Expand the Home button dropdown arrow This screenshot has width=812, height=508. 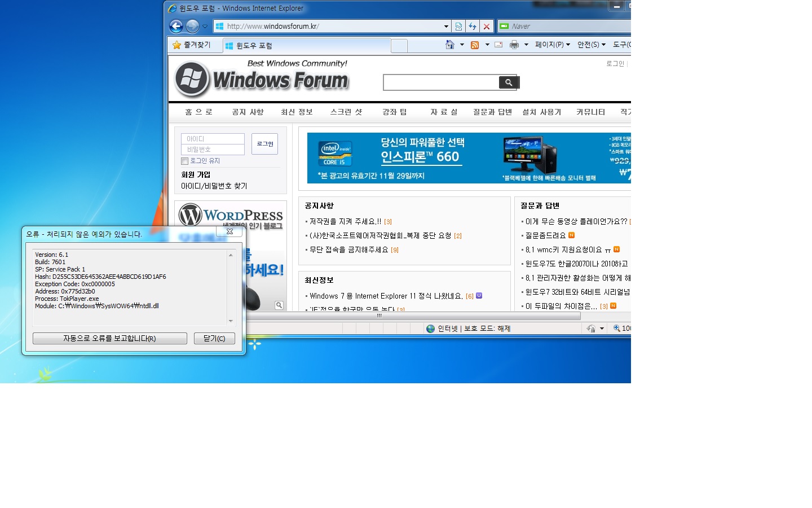462,45
